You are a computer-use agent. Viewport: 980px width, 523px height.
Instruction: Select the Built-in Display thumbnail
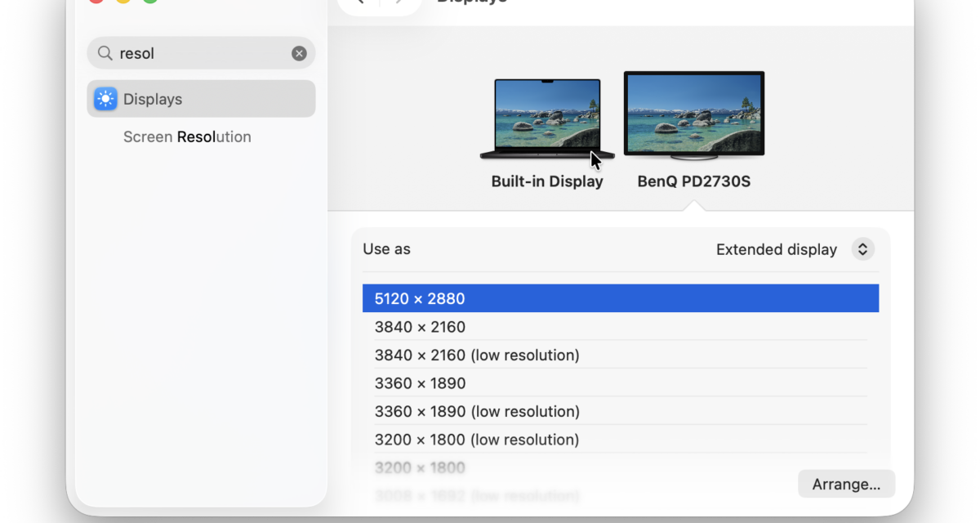click(547, 118)
